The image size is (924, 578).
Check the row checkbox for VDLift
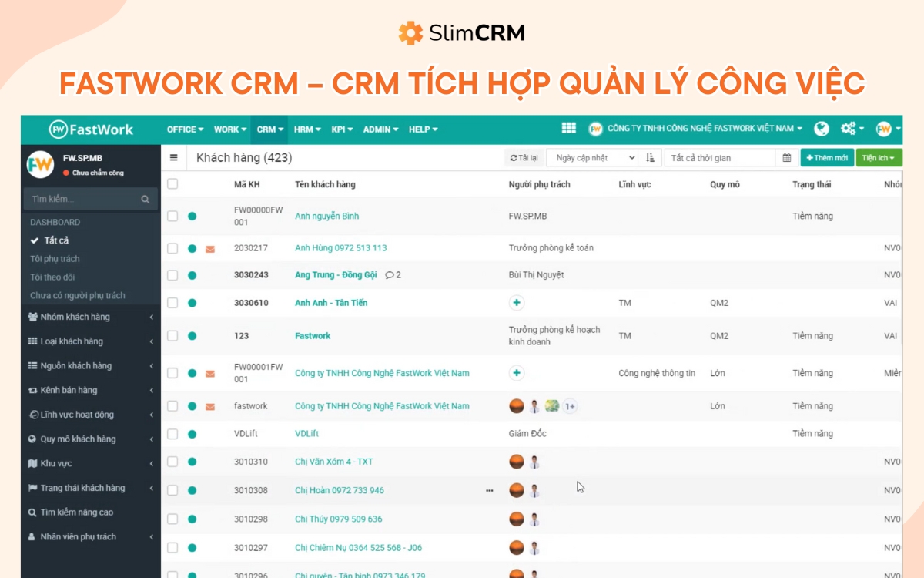172,433
